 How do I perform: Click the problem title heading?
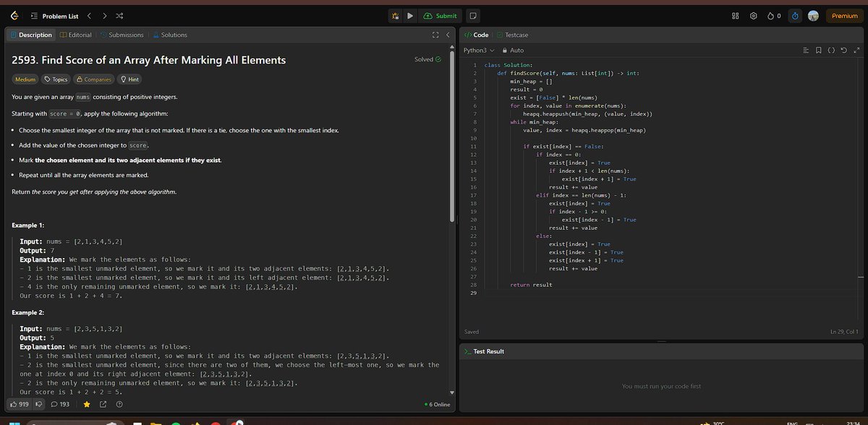pyautogui.click(x=149, y=60)
